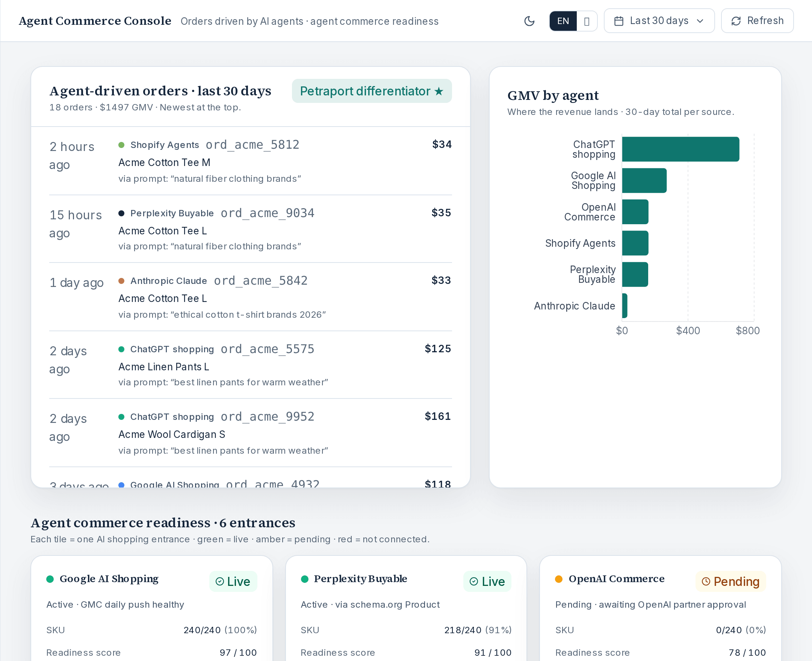Screen dimensions: 812x661
Task: Click the prompt “ethical cotton t-shirt brands 2026”
Action: pyautogui.click(x=248, y=315)
